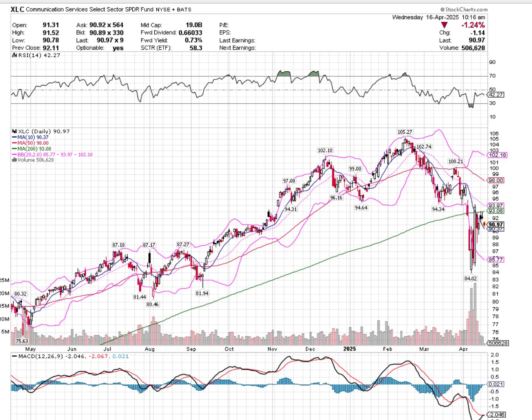
Task: Select the High value 91.52
Action: (x=51, y=33)
